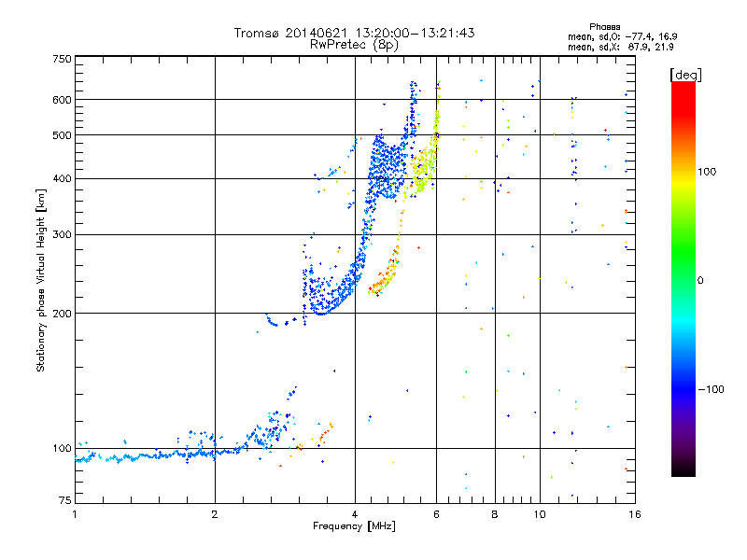Image resolution: width=747 pixels, height=560 pixels.
Task: Click the green band of the colorbar near 0
Action: [684, 258]
